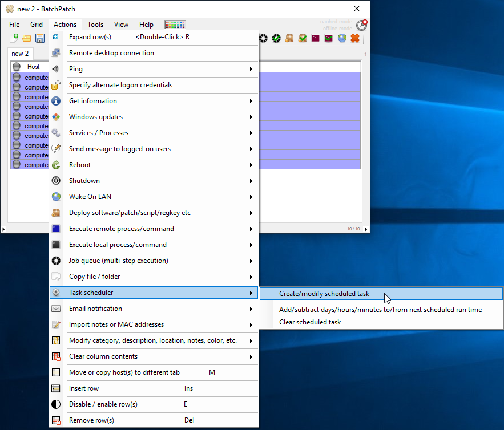This screenshot has height=430, width=504.
Task: Click the Clear column contents icon
Action: [56, 356]
